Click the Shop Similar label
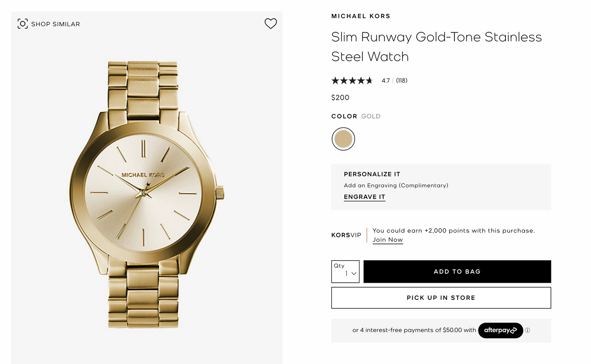 (x=56, y=24)
